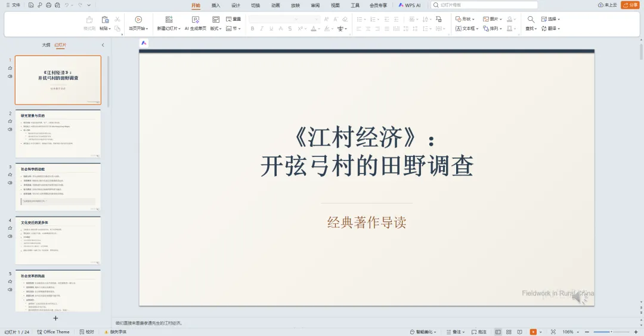
Task: Add a new slide with the plus button
Action: (x=56, y=318)
